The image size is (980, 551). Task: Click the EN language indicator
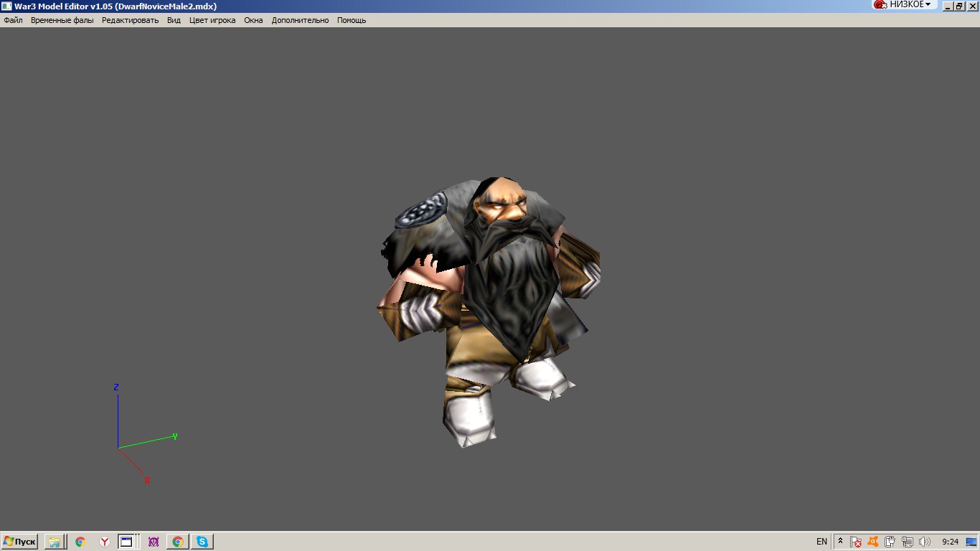point(821,542)
